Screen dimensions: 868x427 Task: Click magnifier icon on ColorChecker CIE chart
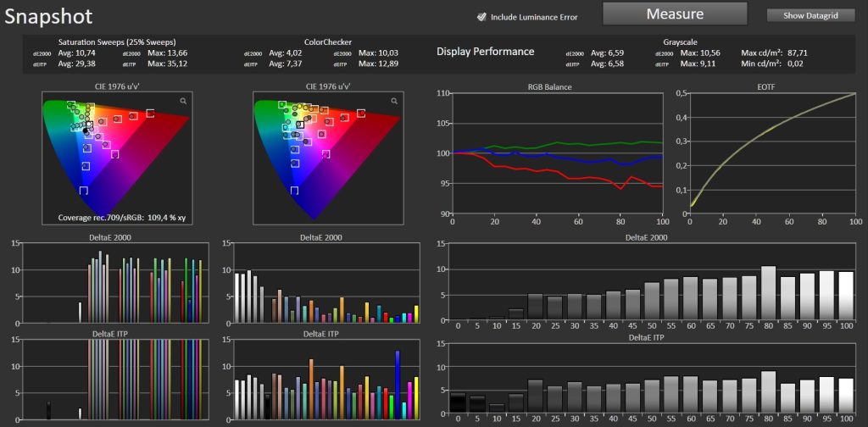(394, 101)
